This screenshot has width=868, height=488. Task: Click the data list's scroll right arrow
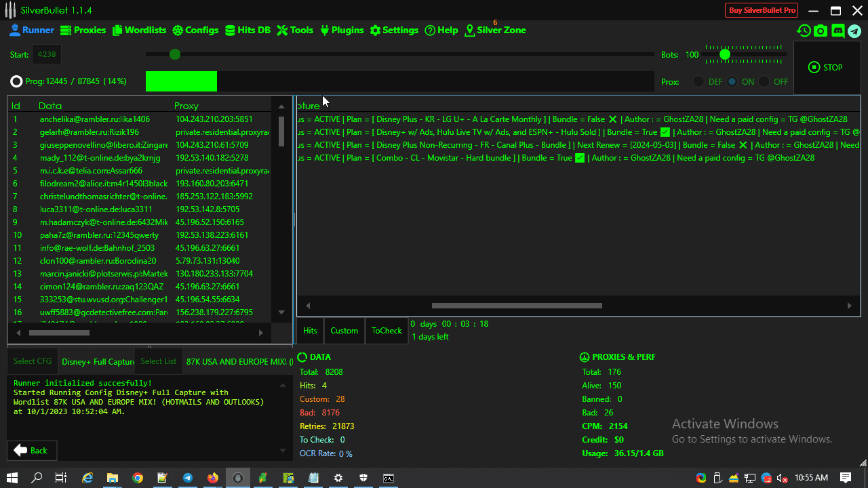point(261,333)
